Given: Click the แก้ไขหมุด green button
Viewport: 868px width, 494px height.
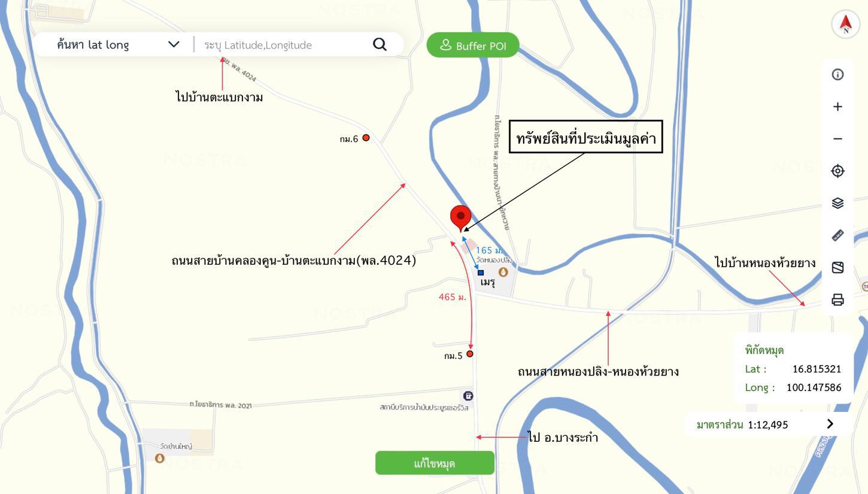Looking at the screenshot, I should click(435, 463).
